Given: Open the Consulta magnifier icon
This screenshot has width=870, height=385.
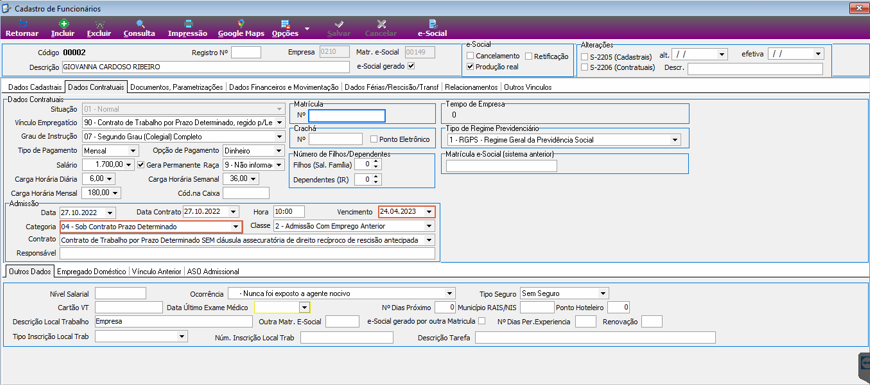Looking at the screenshot, I should [x=140, y=24].
